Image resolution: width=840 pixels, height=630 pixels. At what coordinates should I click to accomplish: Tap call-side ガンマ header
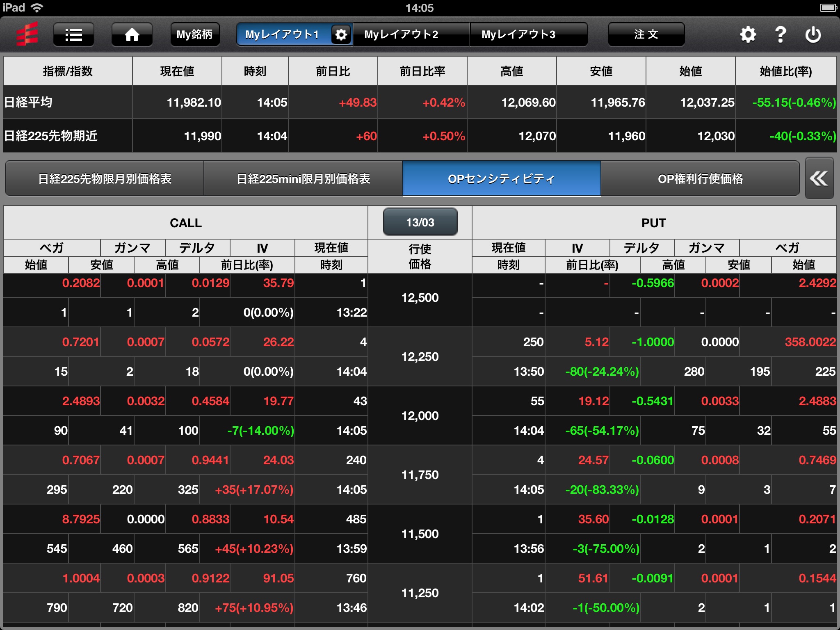(132, 248)
